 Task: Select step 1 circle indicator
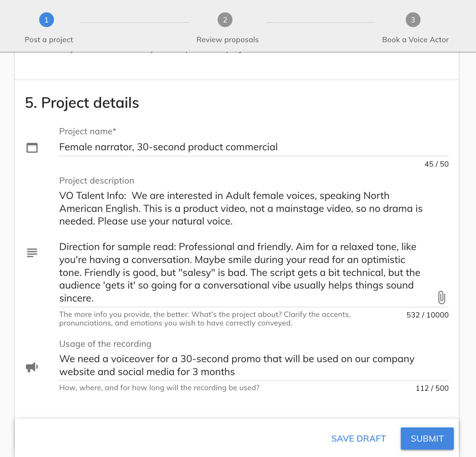[46, 20]
